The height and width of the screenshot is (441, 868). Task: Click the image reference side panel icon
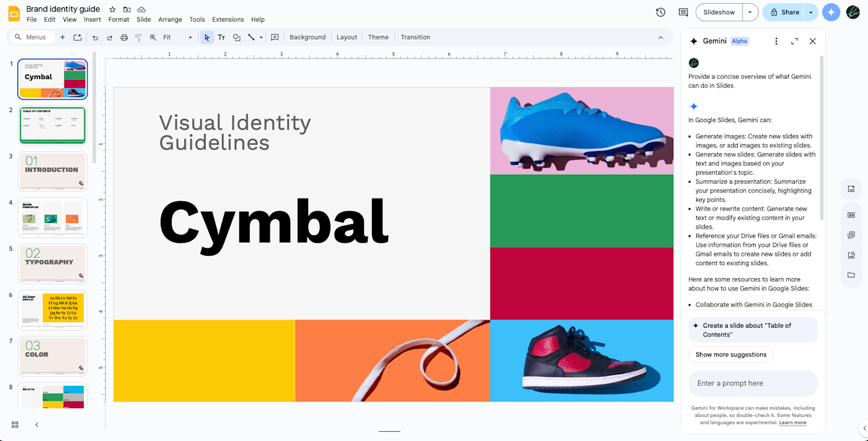[851, 235]
